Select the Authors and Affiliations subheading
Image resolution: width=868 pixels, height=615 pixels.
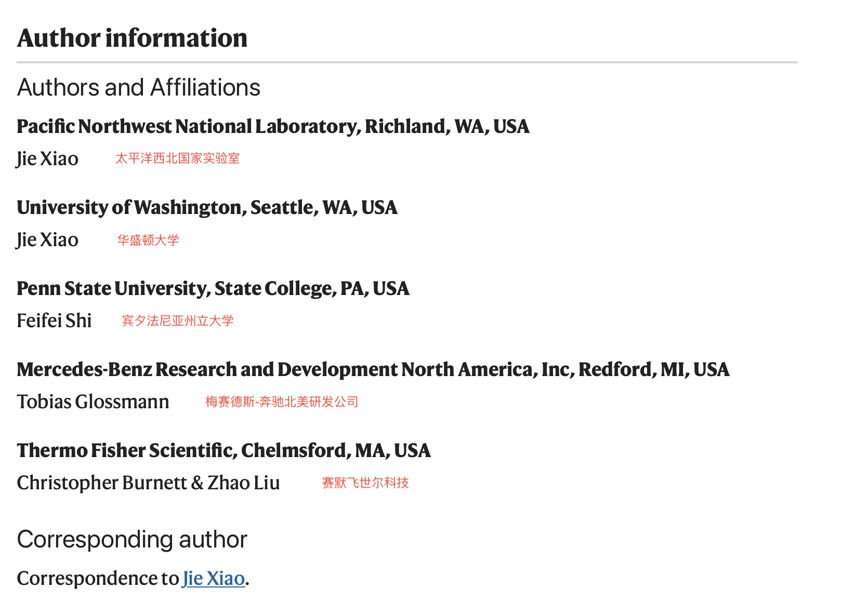pos(139,87)
